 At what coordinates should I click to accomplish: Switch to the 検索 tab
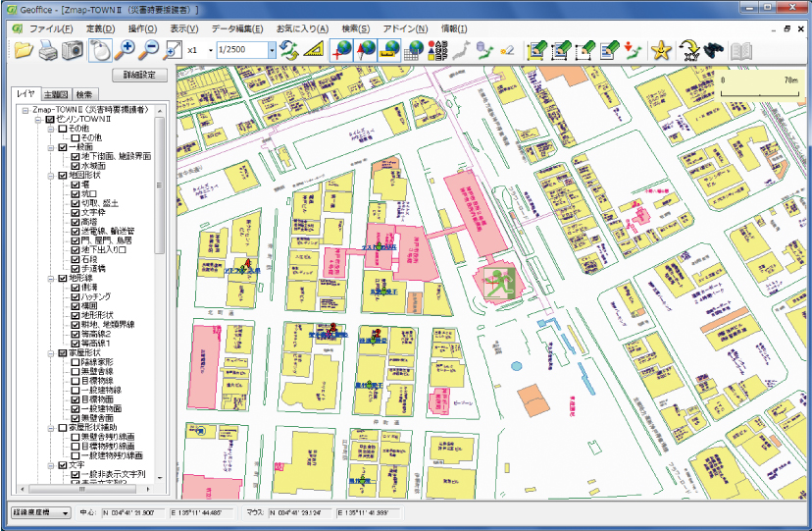point(84,94)
